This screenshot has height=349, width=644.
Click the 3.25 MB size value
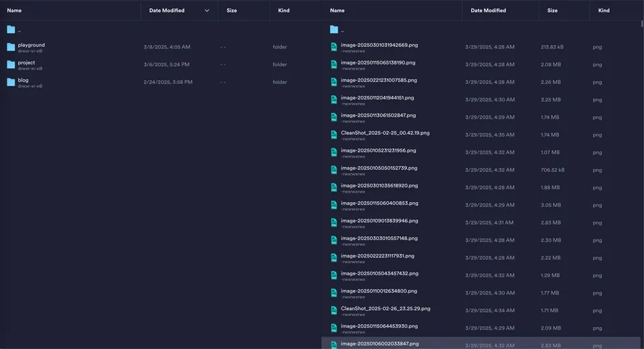pos(551,99)
